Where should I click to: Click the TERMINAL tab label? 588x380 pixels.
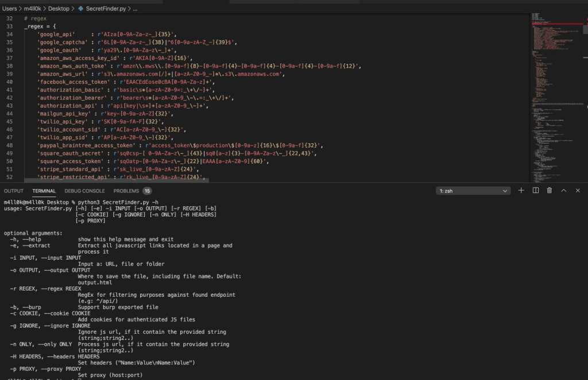[44, 190]
